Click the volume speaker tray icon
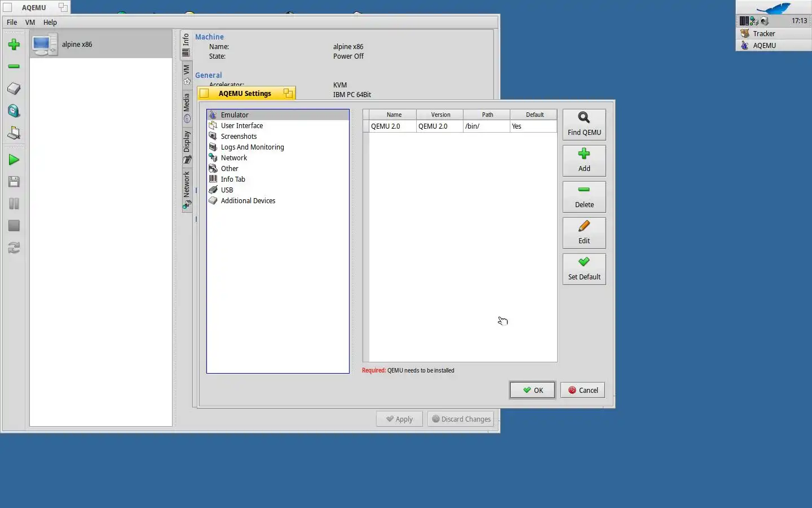 tap(765, 21)
